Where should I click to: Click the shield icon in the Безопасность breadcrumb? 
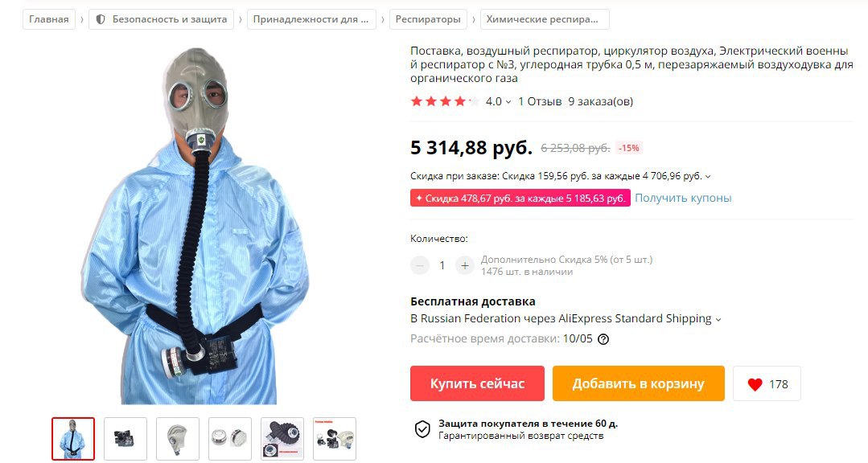coord(101,19)
